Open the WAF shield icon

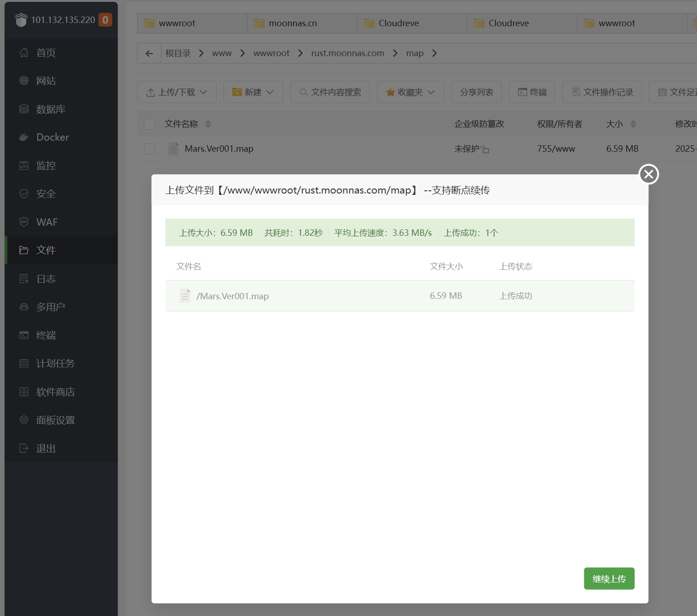(24, 222)
